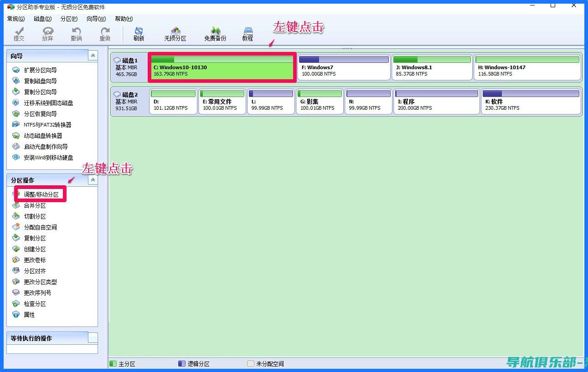Open 安装Win8到移动硬盘 wizard
Screen dimensions: 588x372
(x=43, y=158)
